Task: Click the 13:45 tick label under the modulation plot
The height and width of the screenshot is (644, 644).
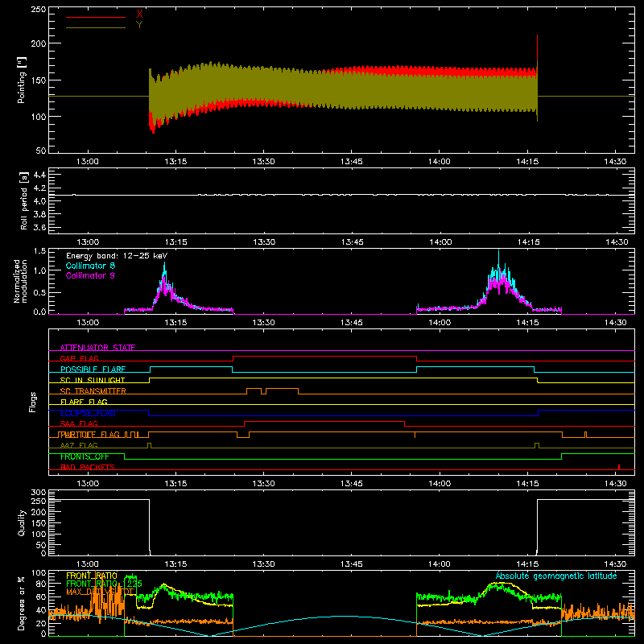Action: (x=352, y=323)
